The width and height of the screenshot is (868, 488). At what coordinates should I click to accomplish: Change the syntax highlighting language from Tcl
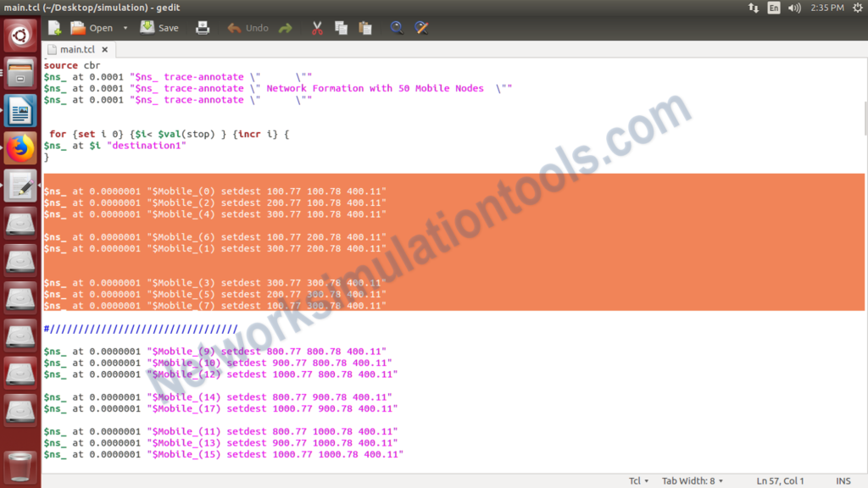[x=638, y=480]
